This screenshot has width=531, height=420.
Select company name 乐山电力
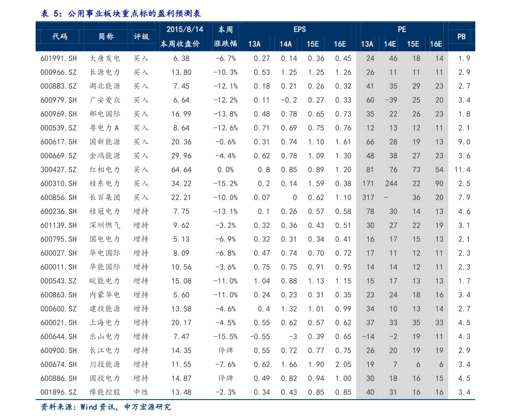pos(105,337)
